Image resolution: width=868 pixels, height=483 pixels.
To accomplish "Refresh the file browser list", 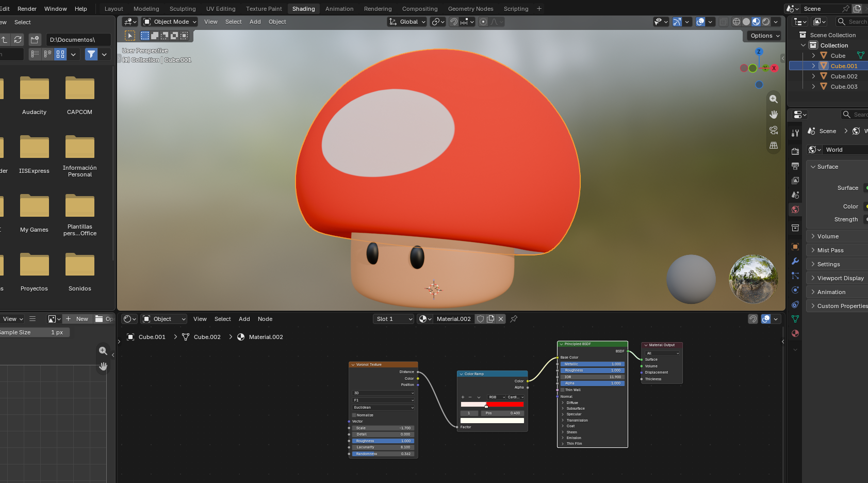I will [18, 40].
